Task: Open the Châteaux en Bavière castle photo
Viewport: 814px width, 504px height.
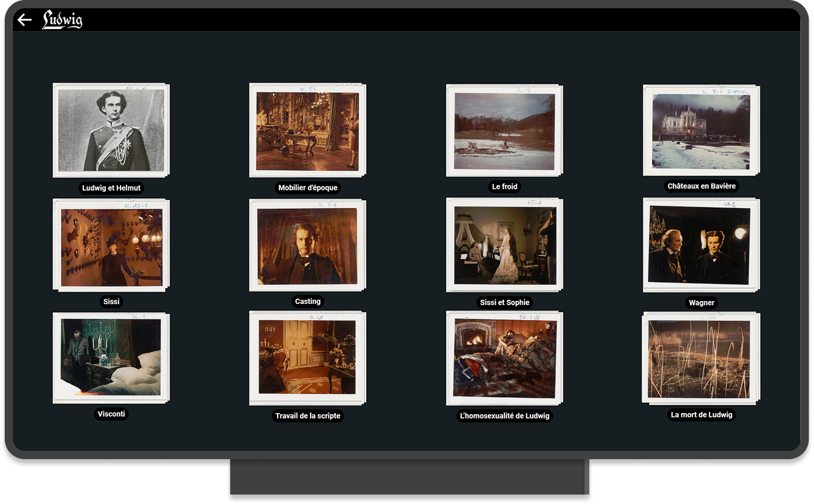Action: 701,130
